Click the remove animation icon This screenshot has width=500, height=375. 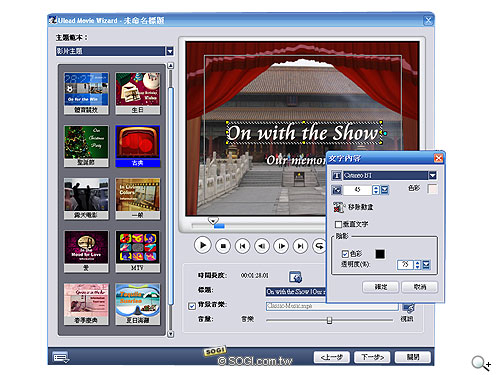[338, 207]
